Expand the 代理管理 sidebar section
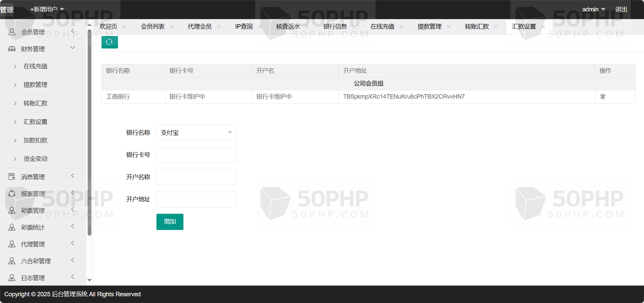The image size is (644, 303). pos(72,243)
